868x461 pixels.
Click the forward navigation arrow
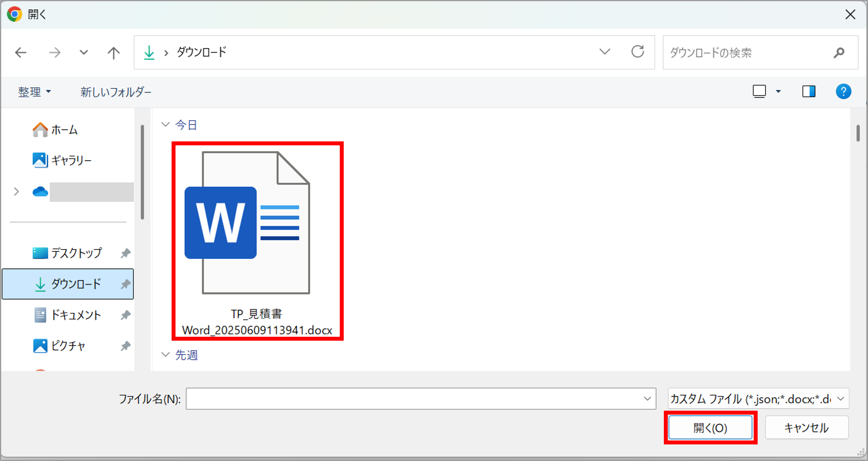coord(54,53)
